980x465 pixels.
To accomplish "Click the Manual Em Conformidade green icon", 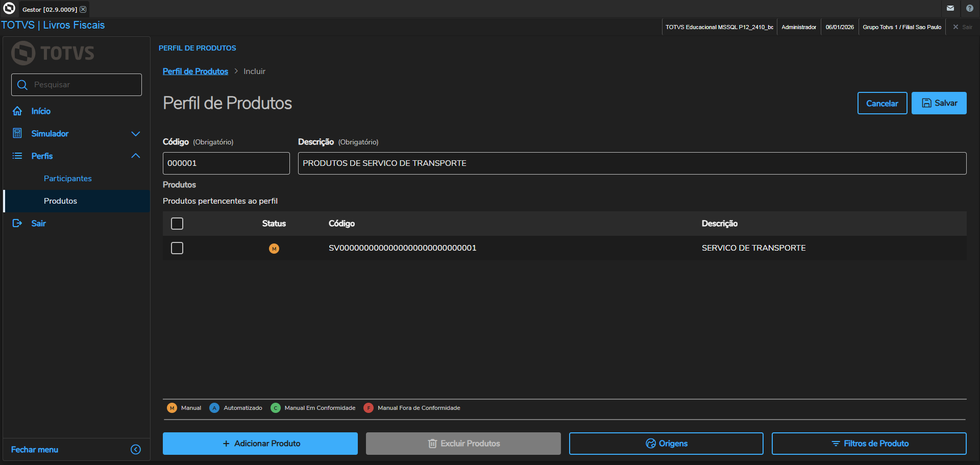I will (x=276, y=408).
